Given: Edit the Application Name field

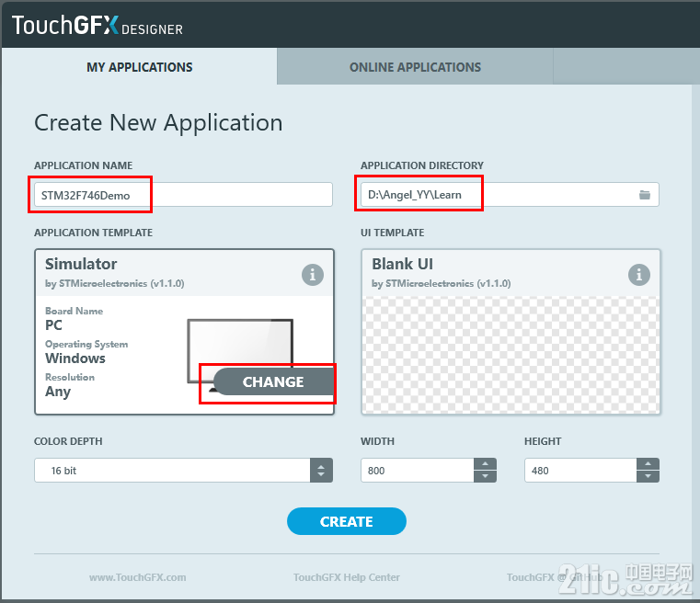Looking at the screenshot, I should (183, 195).
